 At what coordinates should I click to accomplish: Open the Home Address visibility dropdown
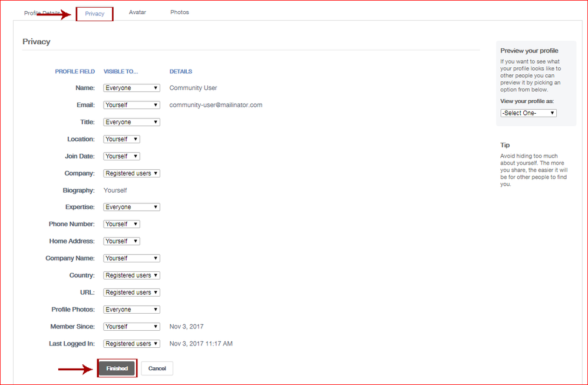coord(121,241)
